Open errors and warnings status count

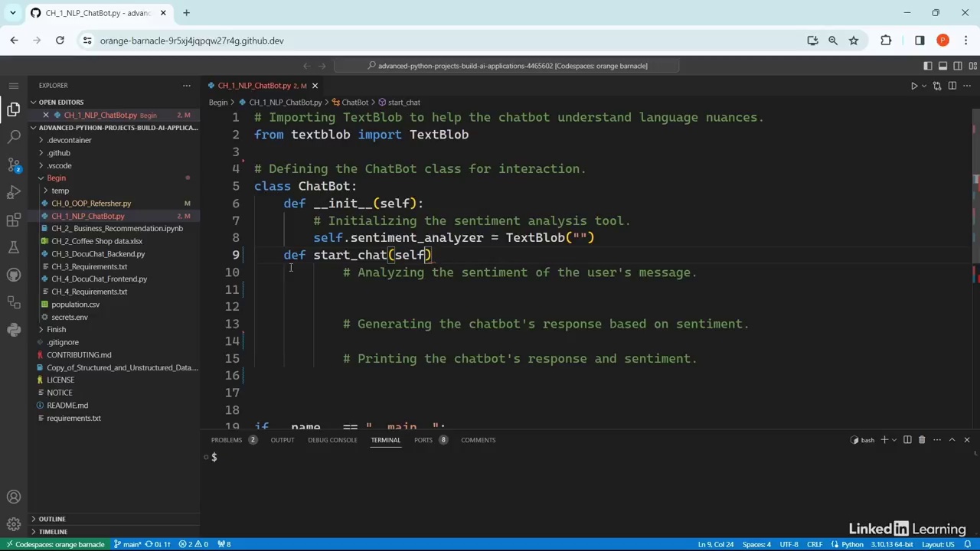(x=193, y=544)
